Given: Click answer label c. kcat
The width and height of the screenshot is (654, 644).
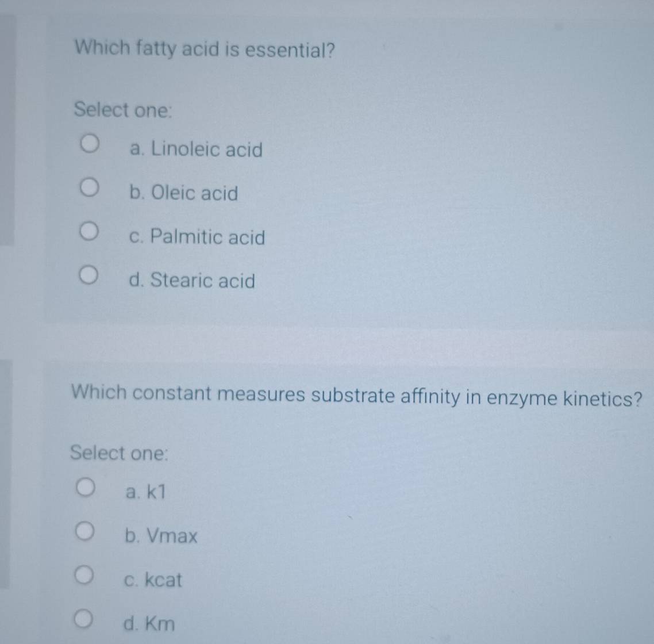Looking at the screenshot, I should (153, 581).
